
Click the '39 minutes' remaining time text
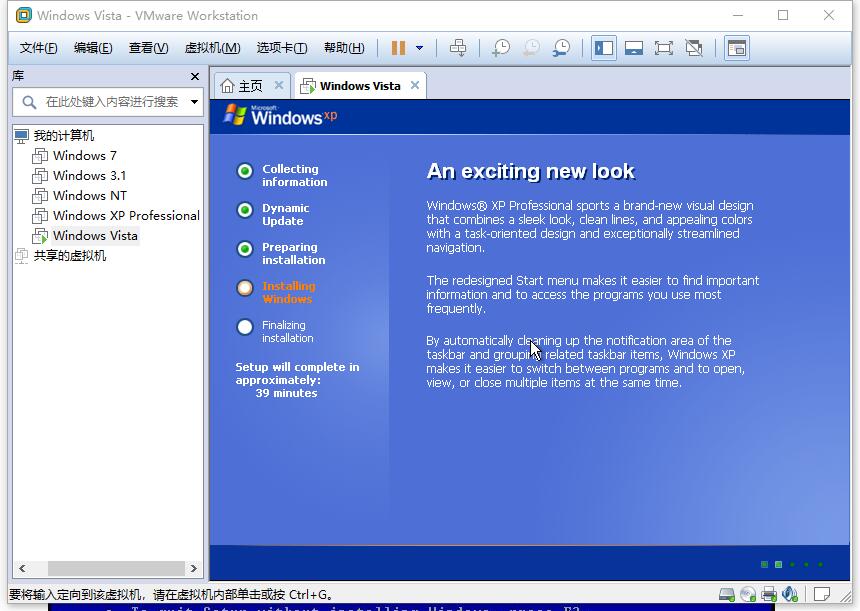tap(286, 393)
